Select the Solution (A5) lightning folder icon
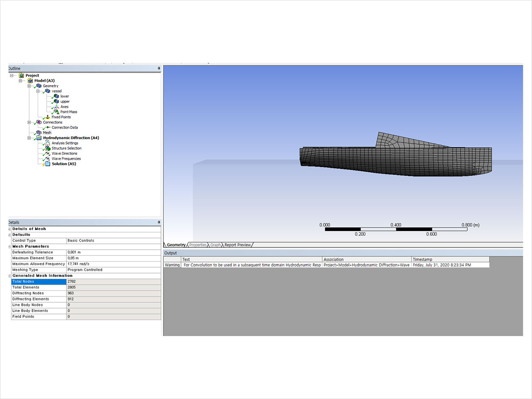 47,164
